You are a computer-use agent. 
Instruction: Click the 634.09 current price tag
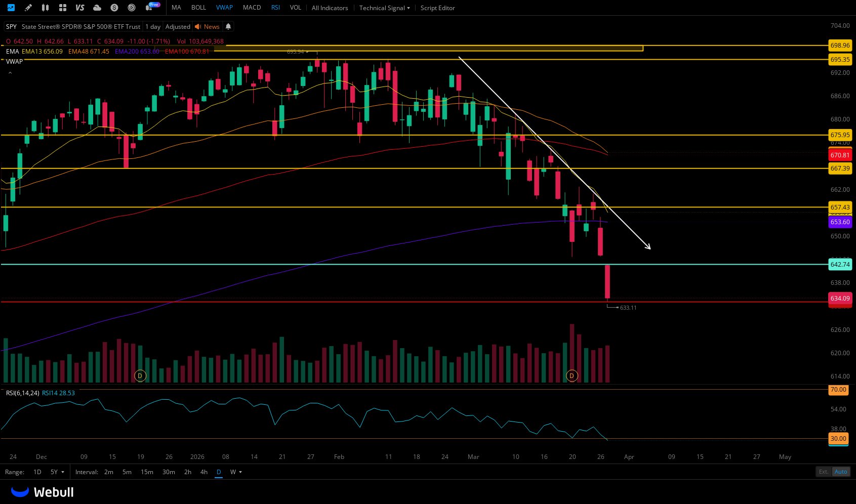click(x=840, y=298)
